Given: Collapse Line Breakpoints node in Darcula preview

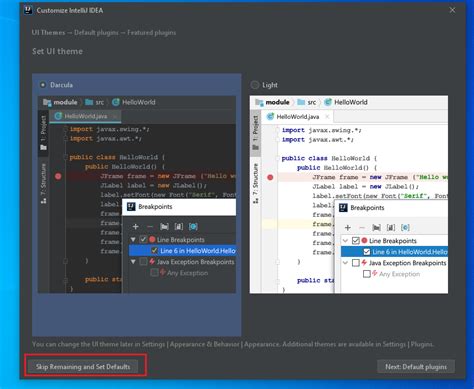Looking at the screenshot, I should pyautogui.click(x=133, y=240).
